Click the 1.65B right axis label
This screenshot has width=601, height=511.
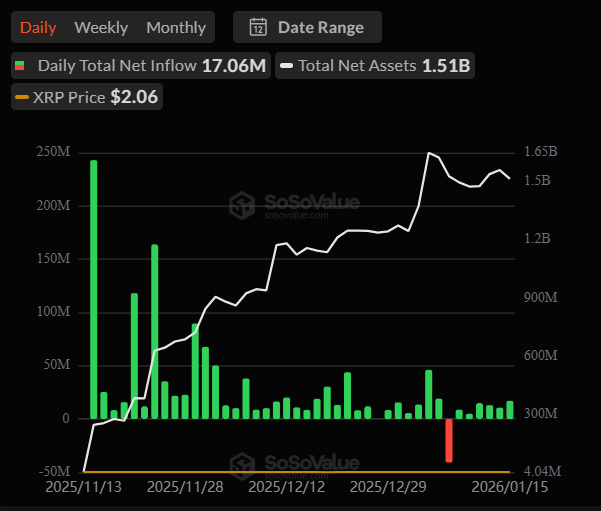pyautogui.click(x=541, y=151)
